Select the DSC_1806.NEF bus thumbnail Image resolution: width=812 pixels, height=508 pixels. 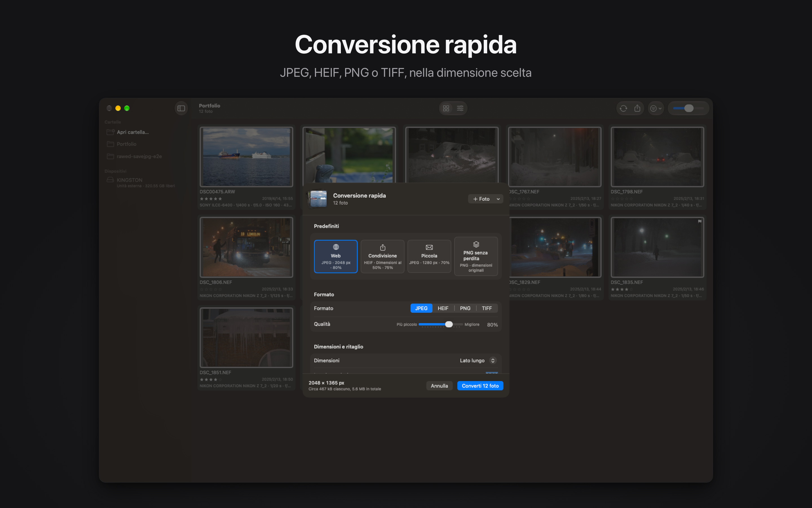[246, 247]
